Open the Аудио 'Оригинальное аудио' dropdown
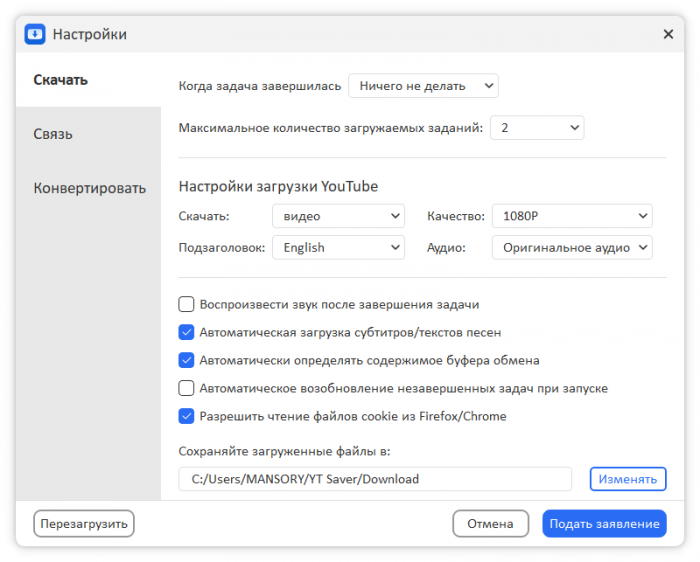Image resolution: width=700 pixels, height=562 pixels. (571, 247)
